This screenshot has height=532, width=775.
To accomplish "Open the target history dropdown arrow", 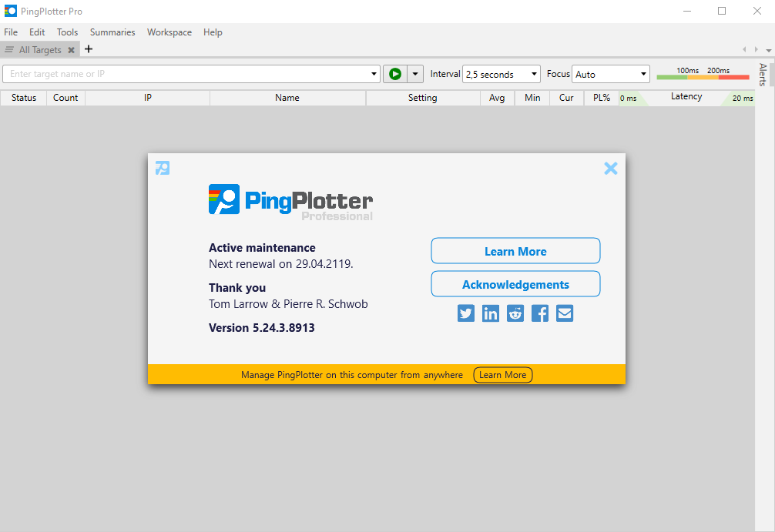I will (374, 74).
